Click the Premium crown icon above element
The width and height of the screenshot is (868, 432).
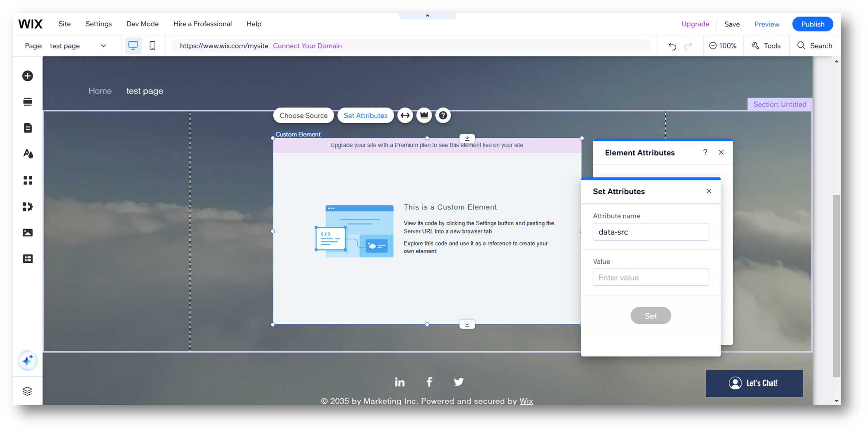point(424,115)
